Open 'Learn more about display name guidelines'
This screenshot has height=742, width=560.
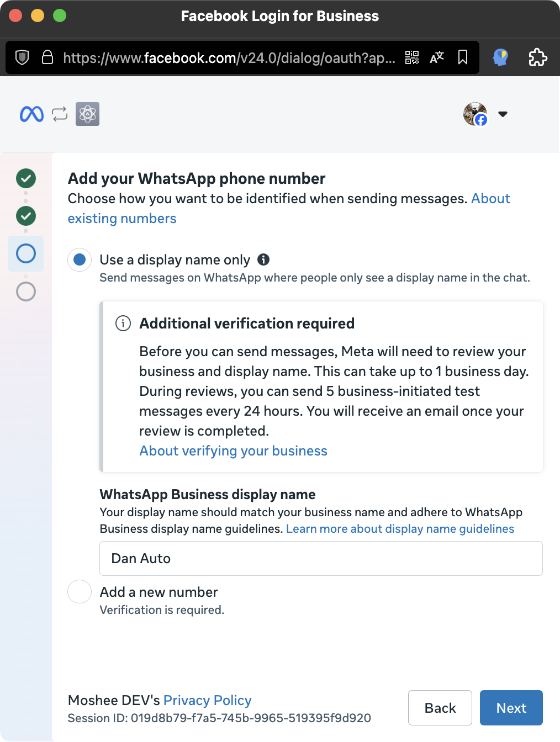(400, 529)
